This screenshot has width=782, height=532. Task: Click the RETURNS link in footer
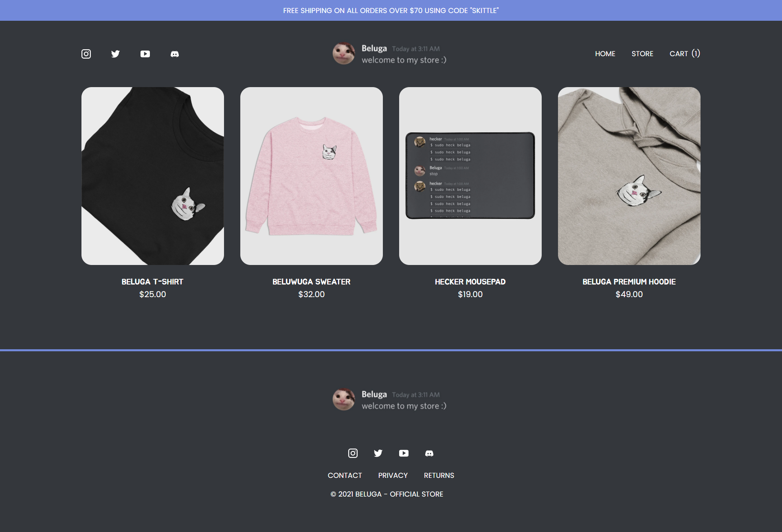[439, 475]
